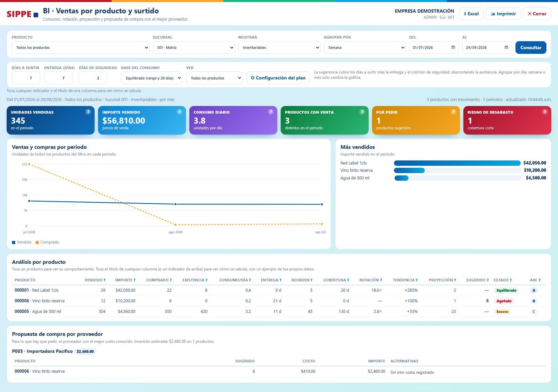Focus the Entrega (días) input field
Viewport: 558px width, 392px height.
(x=59, y=78)
